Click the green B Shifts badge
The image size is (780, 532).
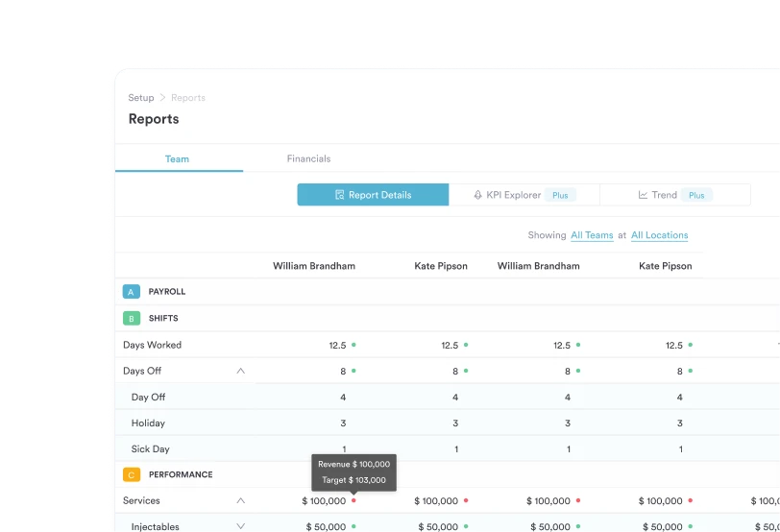(x=132, y=318)
